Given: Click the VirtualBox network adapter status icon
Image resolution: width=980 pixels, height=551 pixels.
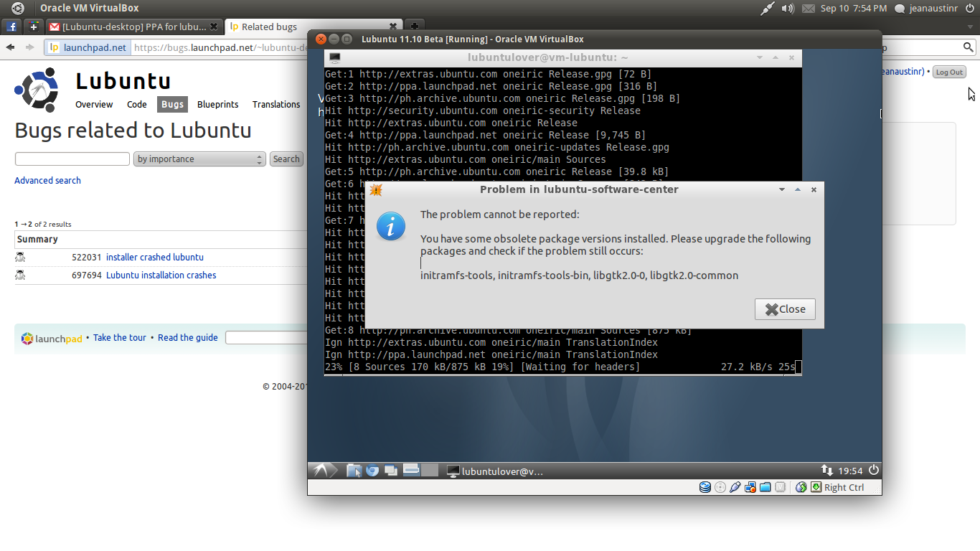Looking at the screenshot, I should 750,487.
